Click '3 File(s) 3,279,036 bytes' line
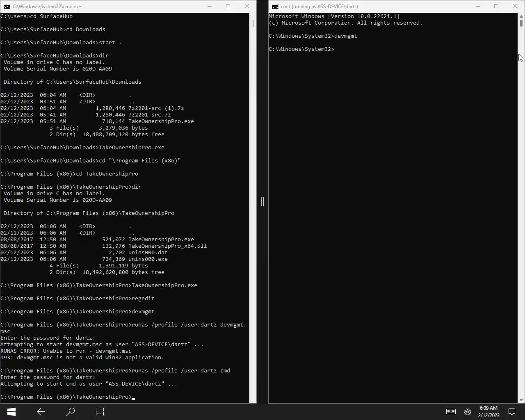The height and width of the screenshot is (420, 525). 98,128
